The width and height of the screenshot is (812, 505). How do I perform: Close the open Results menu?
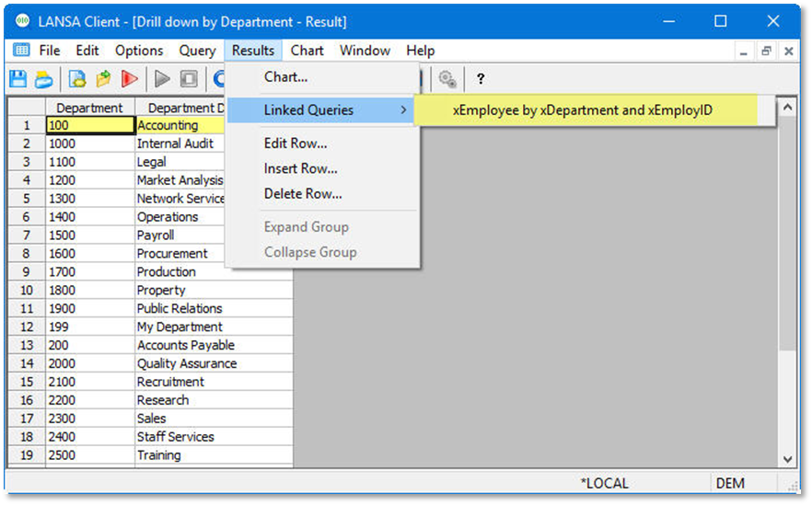[253, 51]
